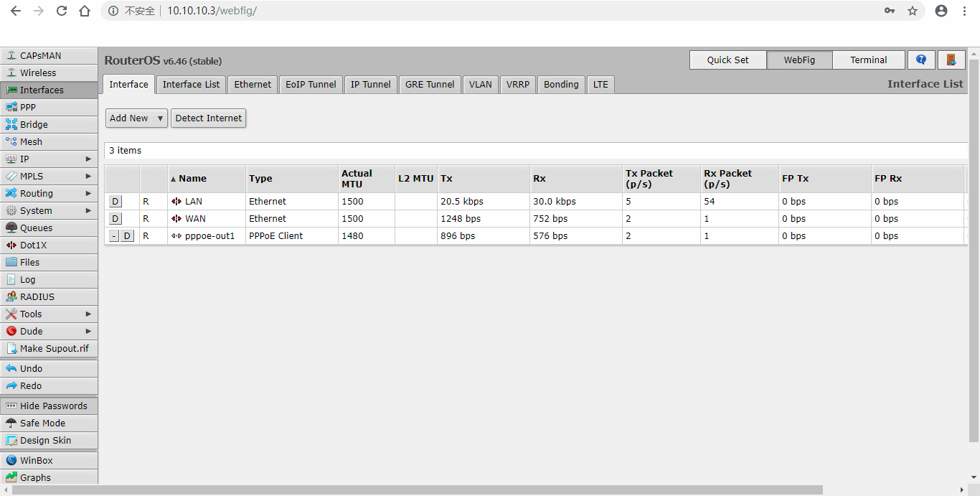Open the browser profile avatar icon
The image size is (980, 496).
(941, 11)
